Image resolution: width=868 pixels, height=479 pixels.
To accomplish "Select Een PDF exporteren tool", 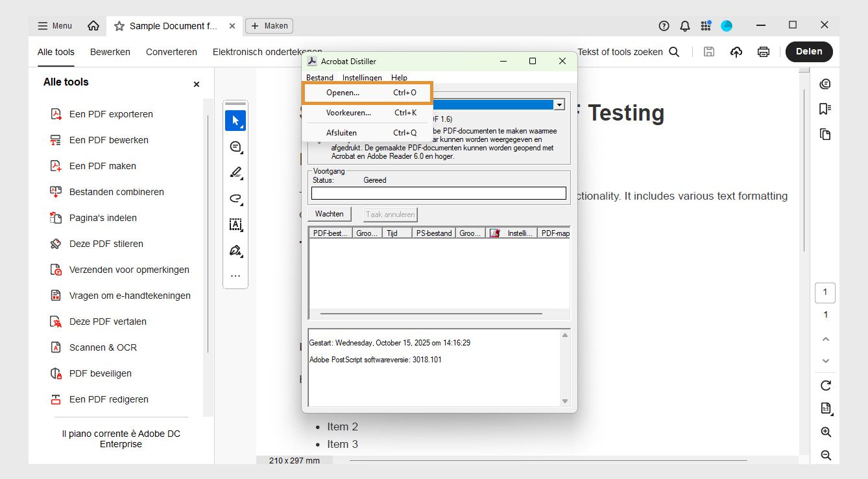I will (x=111, y=114).
